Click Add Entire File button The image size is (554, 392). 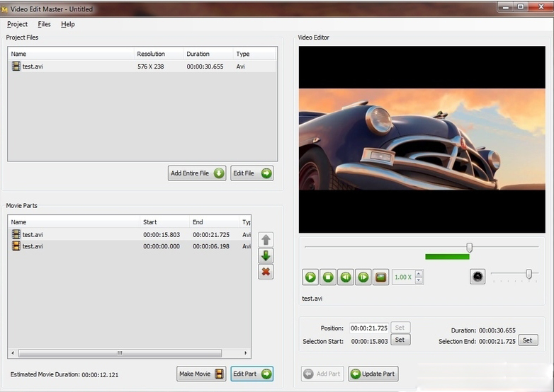[x=197, y=173]
